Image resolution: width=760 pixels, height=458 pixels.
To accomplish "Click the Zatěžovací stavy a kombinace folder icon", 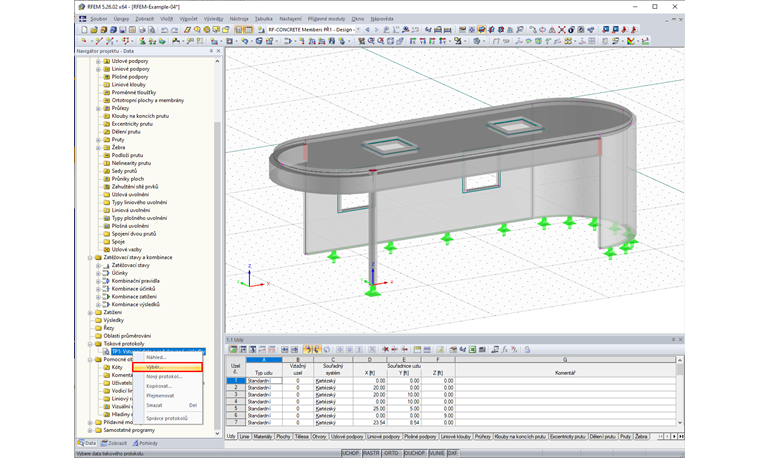I will (97, 257).
